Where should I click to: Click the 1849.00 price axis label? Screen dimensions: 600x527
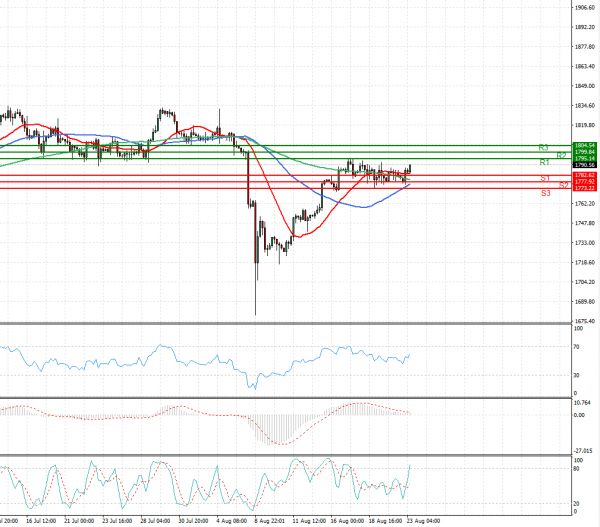[x=585, y=86]
